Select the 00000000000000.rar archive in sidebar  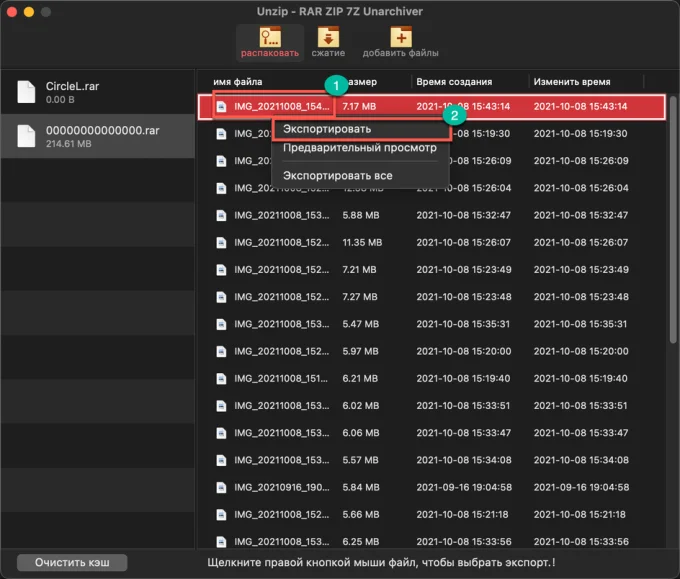point(98,136)
